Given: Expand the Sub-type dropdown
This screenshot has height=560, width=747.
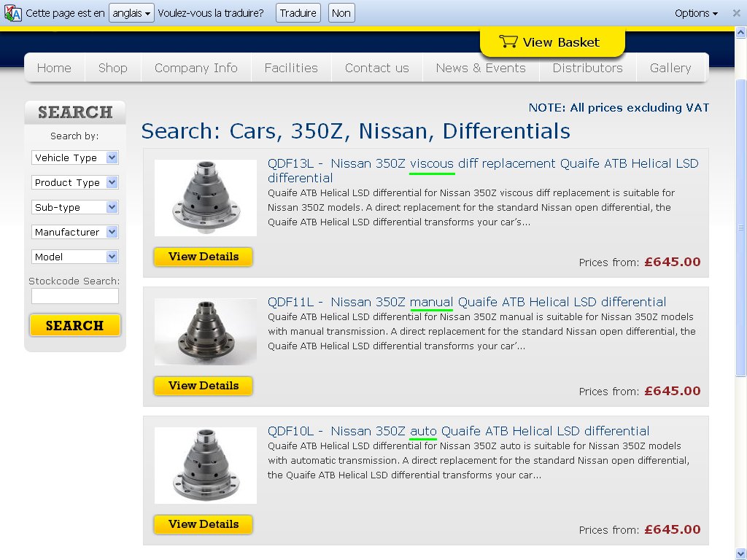Looking at the screenshot, I should pyautogui.click(x=75, y=207).
